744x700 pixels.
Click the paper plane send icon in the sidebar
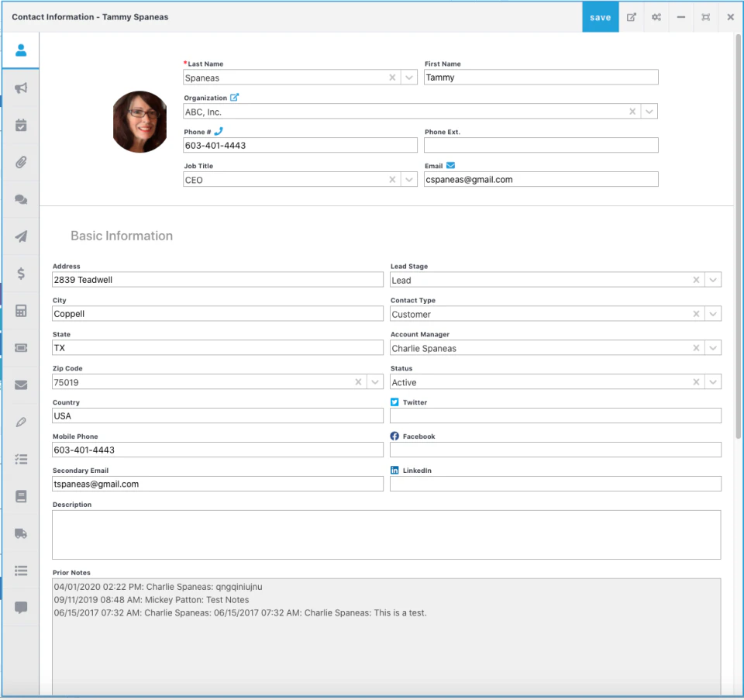click(20, 236)
